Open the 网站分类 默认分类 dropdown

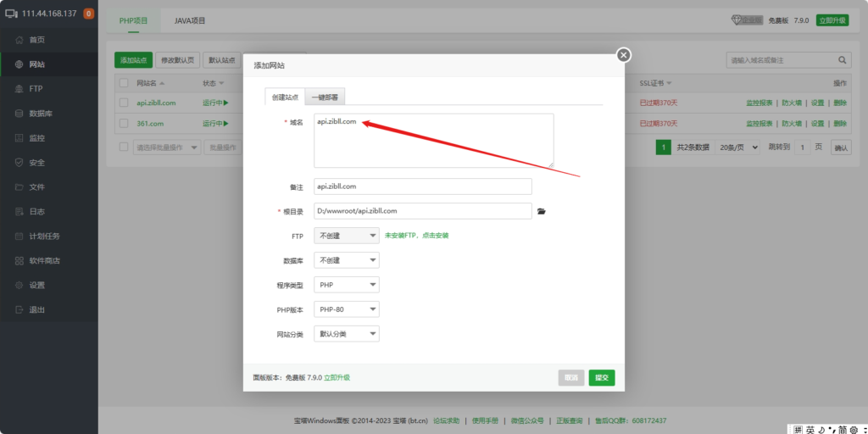346,334
